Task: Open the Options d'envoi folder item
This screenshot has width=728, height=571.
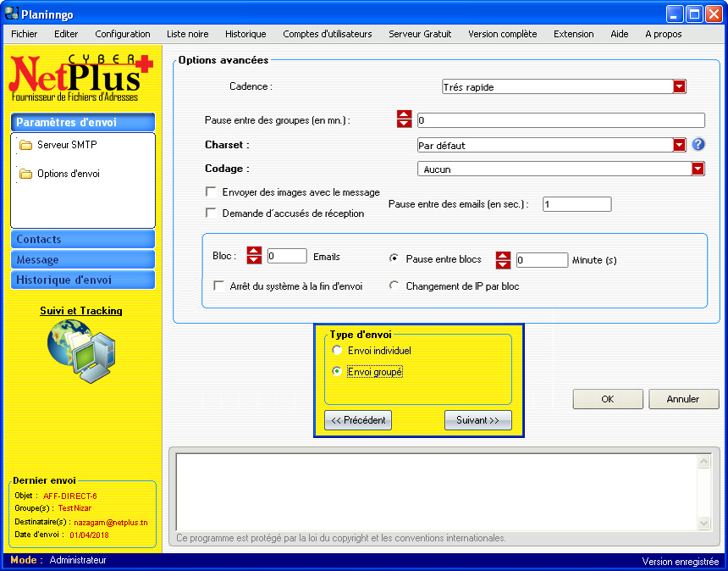Action: pos(68,174)
